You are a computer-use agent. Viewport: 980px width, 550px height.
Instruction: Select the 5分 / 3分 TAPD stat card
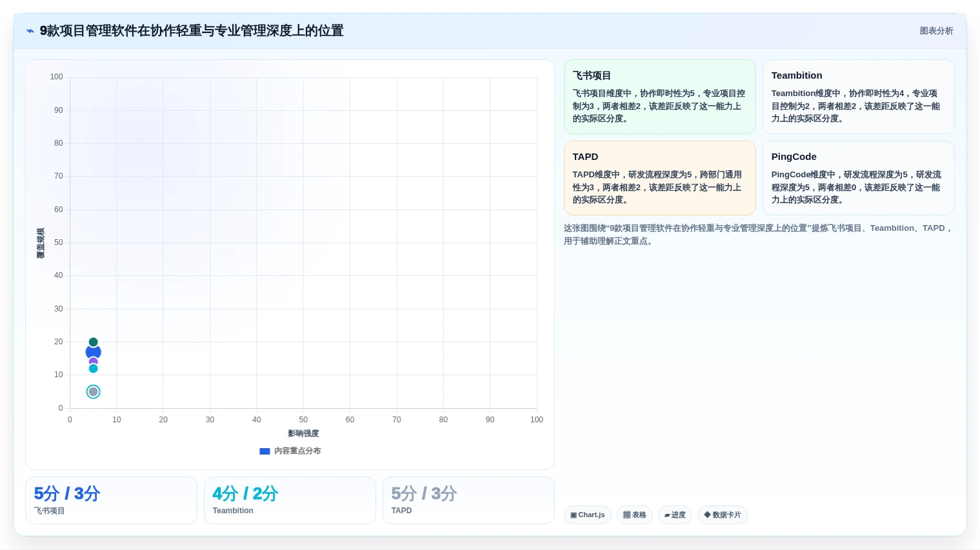tap(468, 500)
